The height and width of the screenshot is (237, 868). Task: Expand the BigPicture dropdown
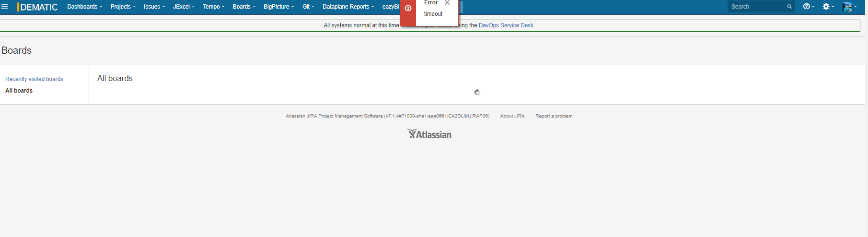coord(278,7)
